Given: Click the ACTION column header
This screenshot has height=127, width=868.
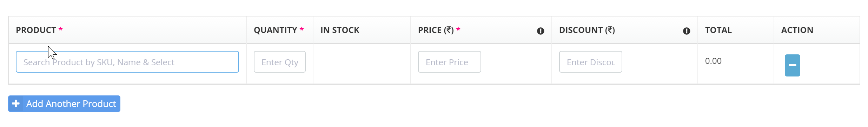Looking at the screenshot, I should click(x=797, y=30).
